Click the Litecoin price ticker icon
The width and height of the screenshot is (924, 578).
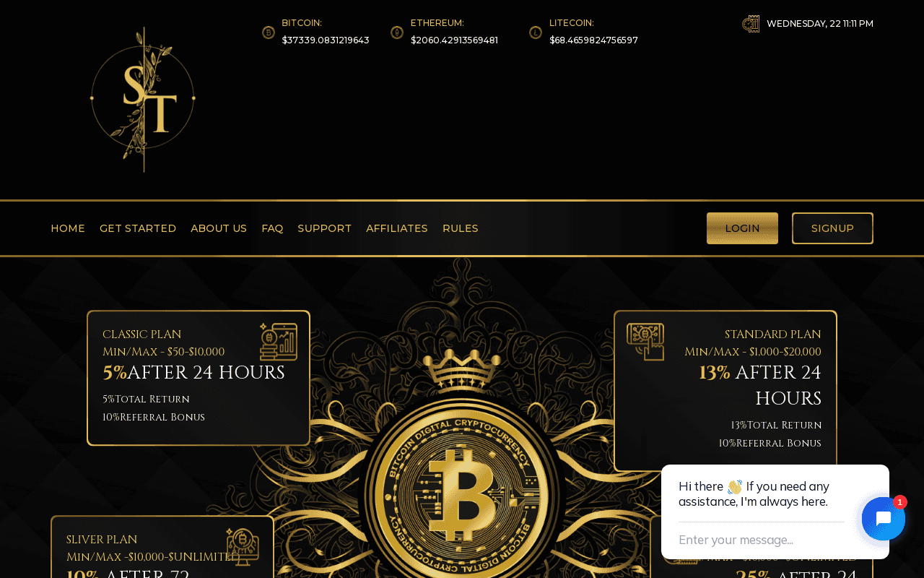pyautogui.click(x=536, y=33)
